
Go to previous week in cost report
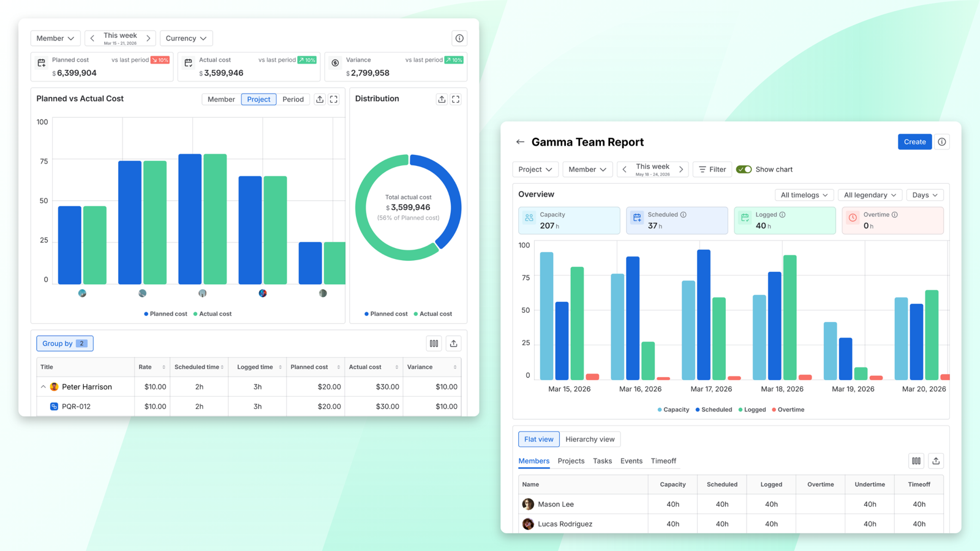[92, 38]
